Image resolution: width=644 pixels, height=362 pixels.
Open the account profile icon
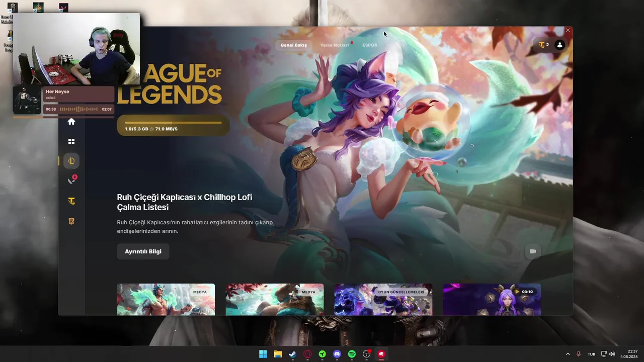tap(559, 45)
